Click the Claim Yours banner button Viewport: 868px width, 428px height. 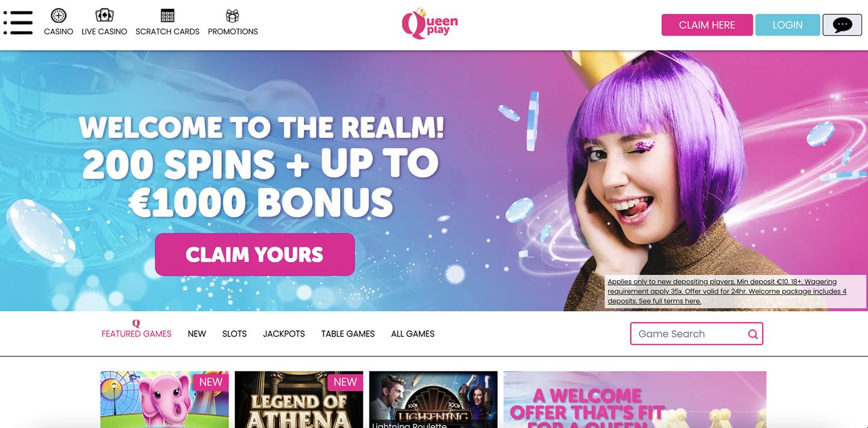click(x=255, y=254)
